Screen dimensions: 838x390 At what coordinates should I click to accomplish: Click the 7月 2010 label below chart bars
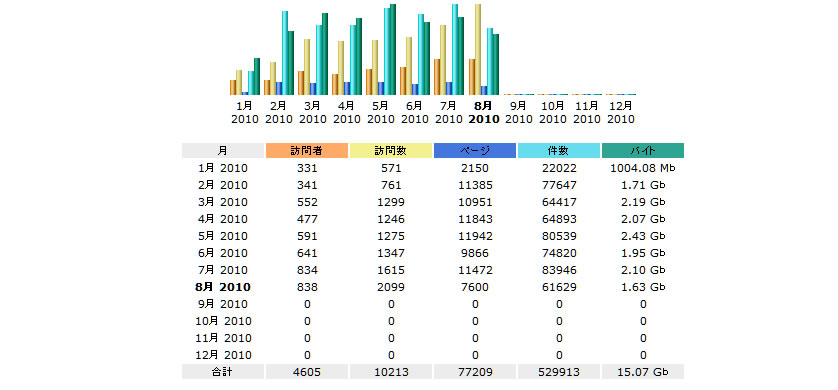click(448, 112)
